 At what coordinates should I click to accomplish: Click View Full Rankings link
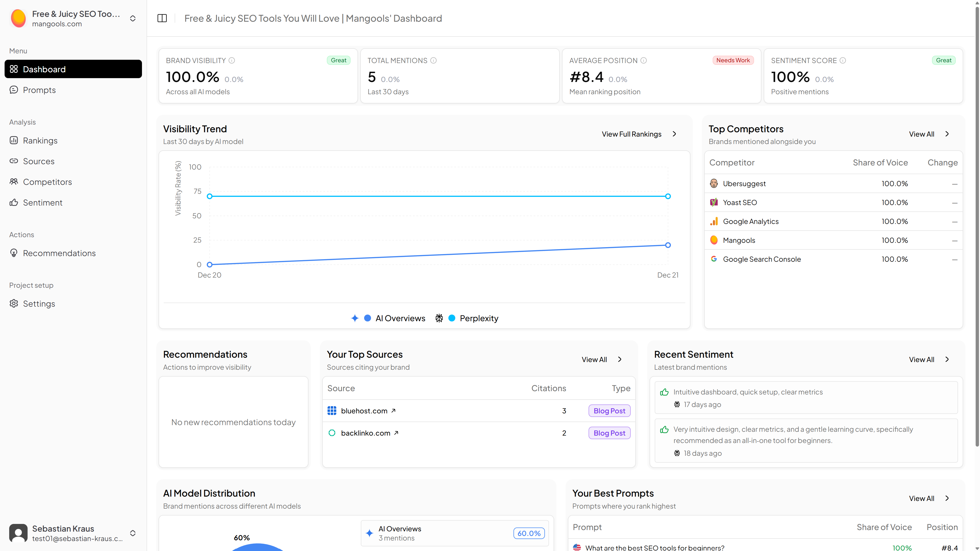pos(631,134)
